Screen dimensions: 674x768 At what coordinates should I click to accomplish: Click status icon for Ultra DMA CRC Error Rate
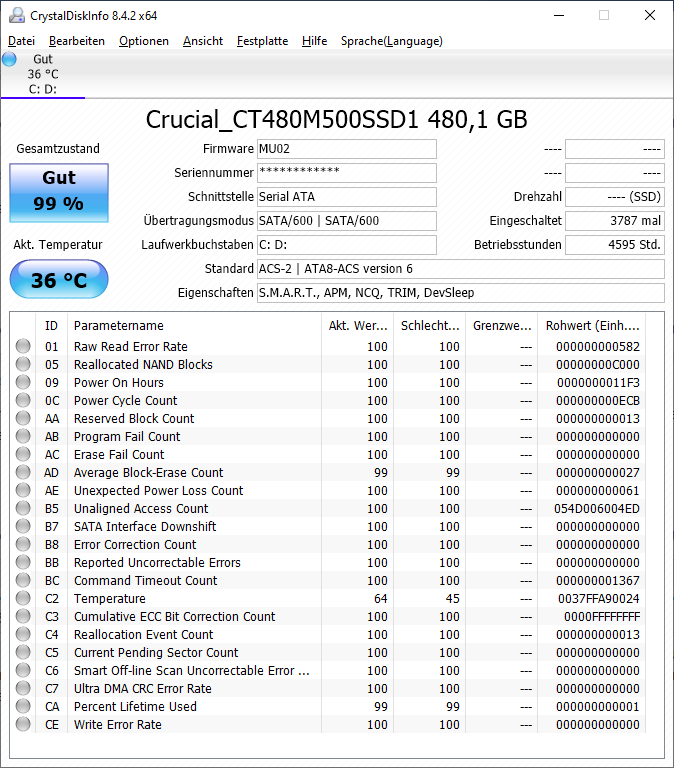(x=23, y=689)
